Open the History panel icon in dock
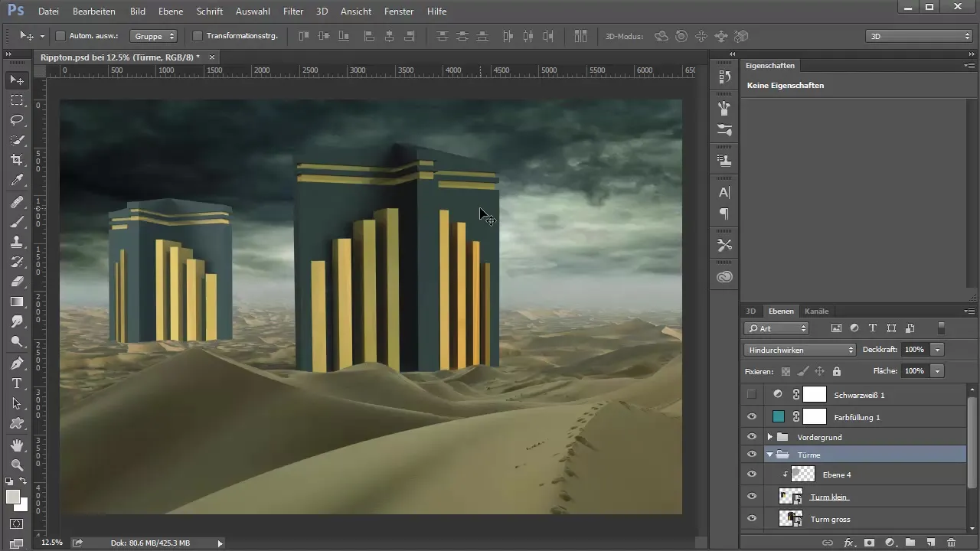The width and height of the screenshot is (980, 551). [x=724, y=77]
